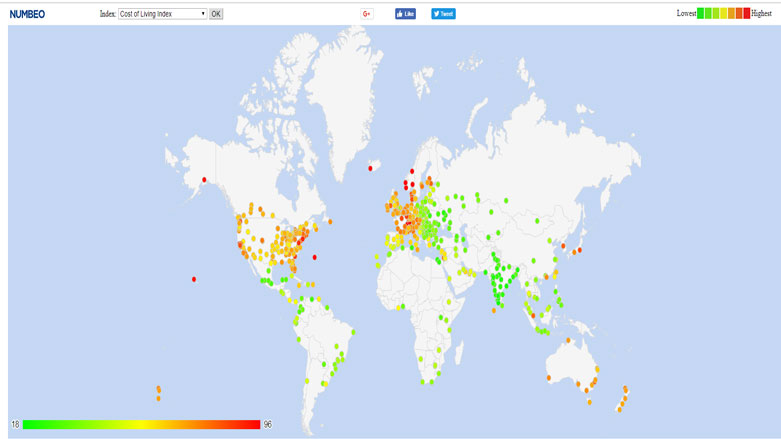Screen dimensions: 781x439
Task: Select the red marker in Alaska
Action: pyautogui.click(x=205, y=180)
